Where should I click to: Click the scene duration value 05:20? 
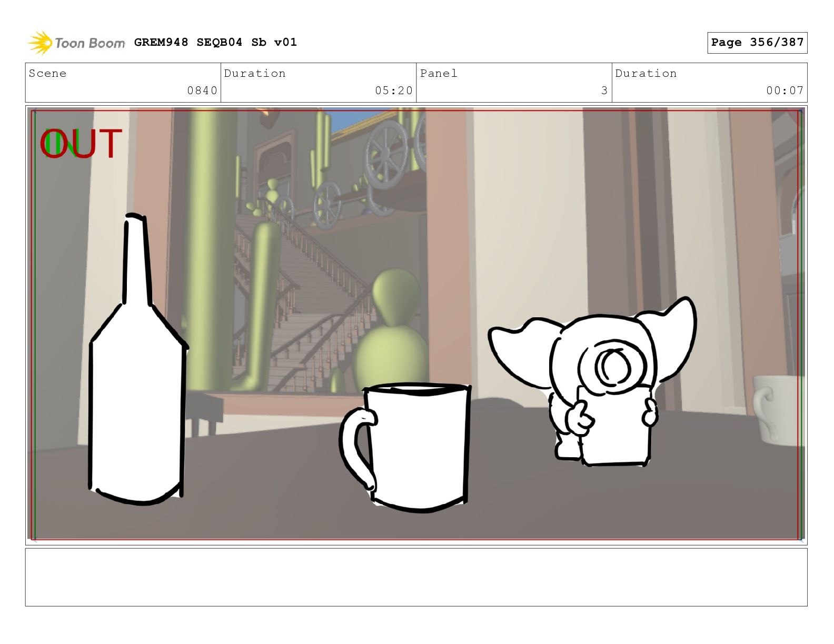(394, 90)
